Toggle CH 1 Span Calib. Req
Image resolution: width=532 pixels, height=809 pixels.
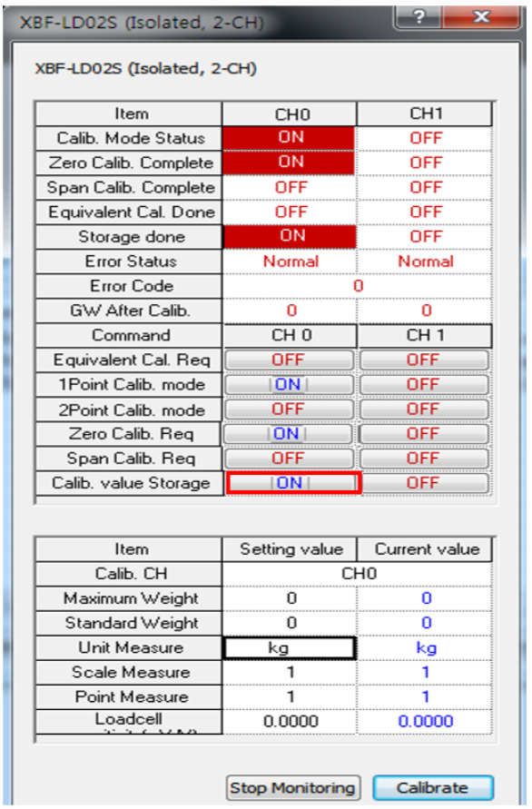[x=424, y=459]
